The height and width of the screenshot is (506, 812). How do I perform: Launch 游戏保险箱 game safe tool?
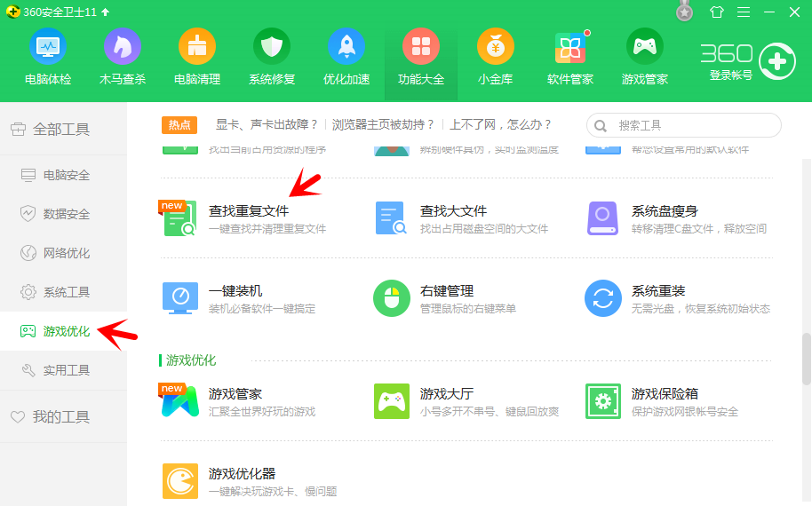click(664, 393)
